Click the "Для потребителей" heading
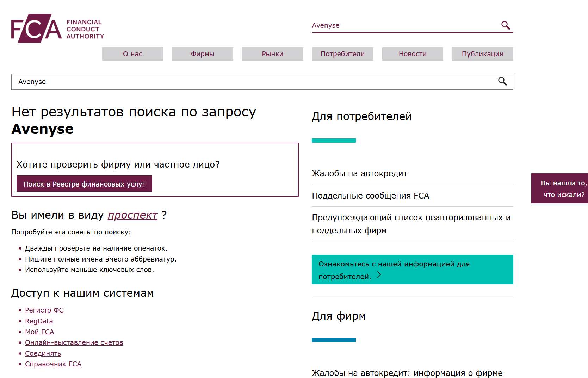 tap(362, 116)
